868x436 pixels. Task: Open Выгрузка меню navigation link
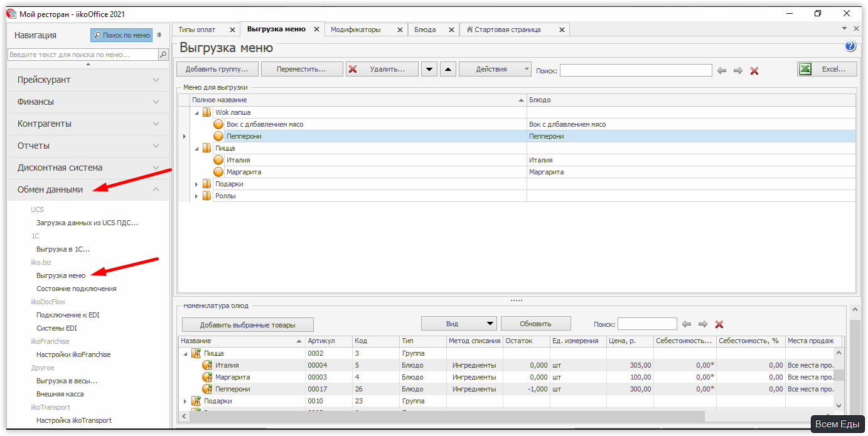click(x=61, y=275)
